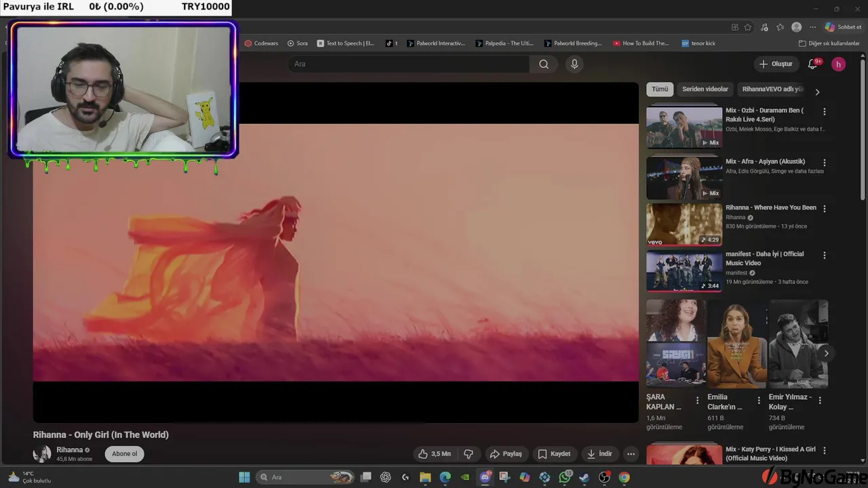Open Mix - Afra Aşiyan thumbnail
Viewport: 868px width, 488px height.
[684, 178]
